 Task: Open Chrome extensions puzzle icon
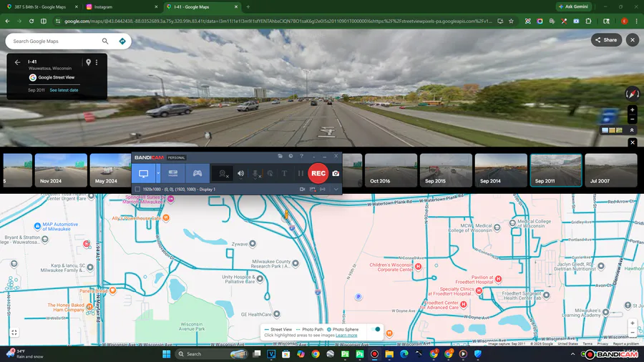coord(589,21)
